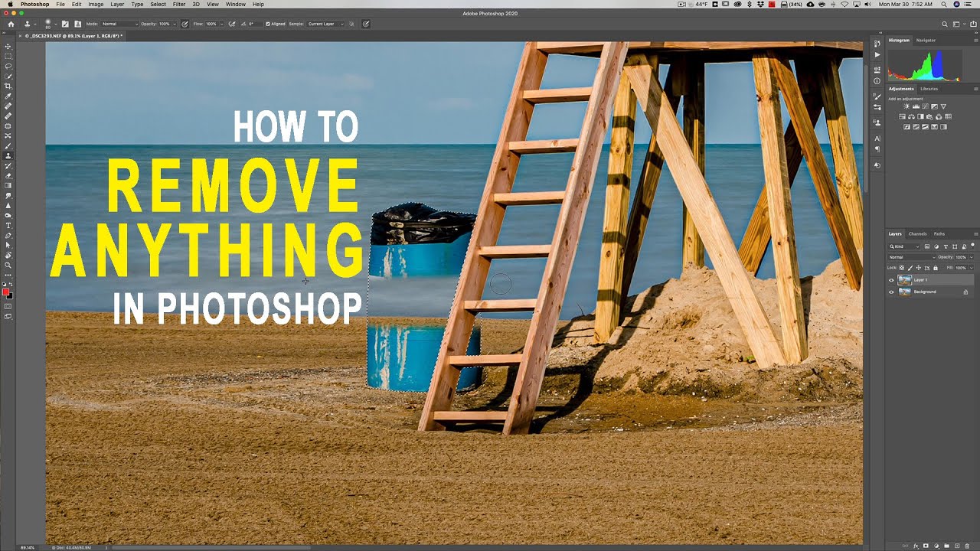
Task: Click the Layer 1 thumbnail
Action: pyautogui.click(x=904, y=280)
